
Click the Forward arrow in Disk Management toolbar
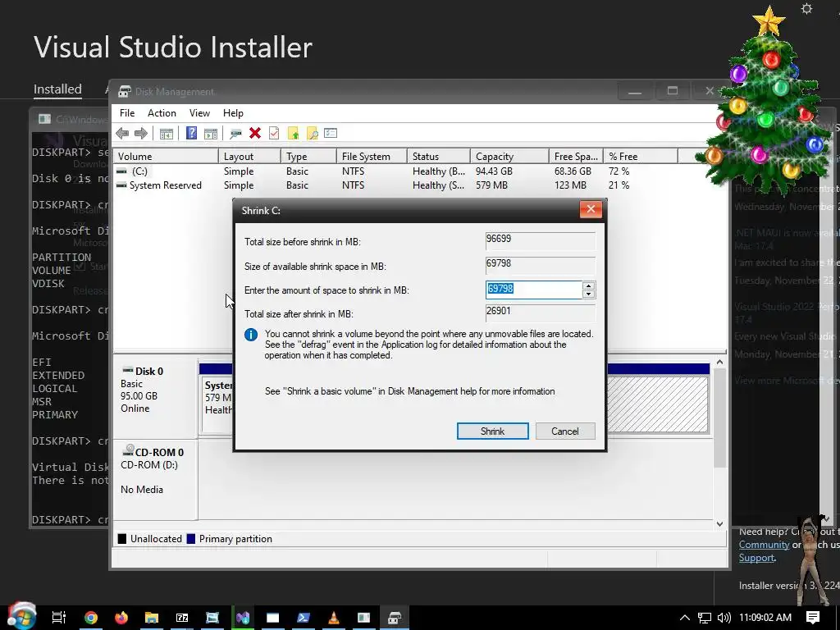point(141,134)
